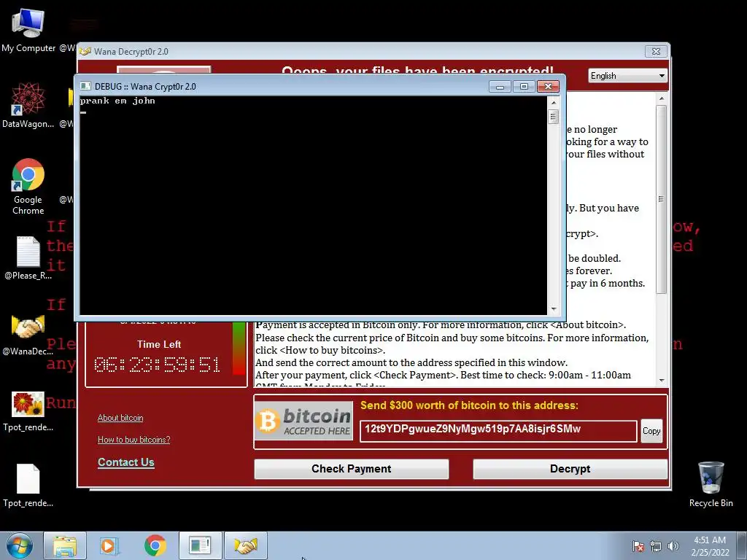
Task: Open the My Computer desktop icon
Action: [x=28, y=29]
